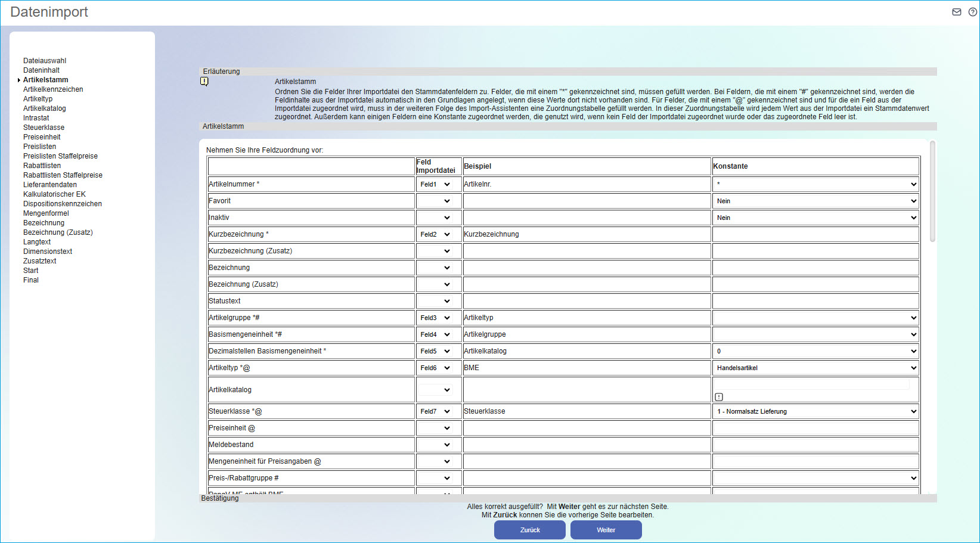Expand Konstante dropdown for Favorit

[x=815, y=201]
